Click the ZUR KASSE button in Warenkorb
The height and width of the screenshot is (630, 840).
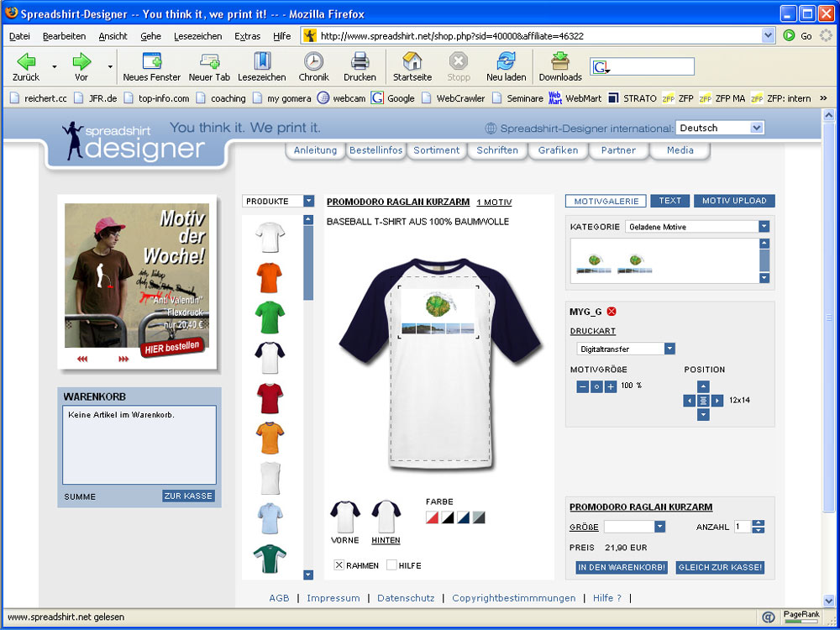(188, 496)
